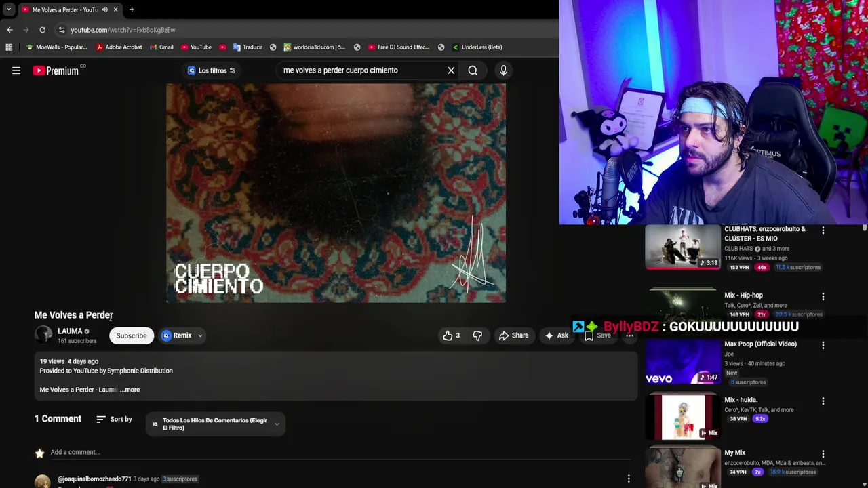868x488 pixels.
Task: Open options for Max Poop video
Action: [823, 345]
